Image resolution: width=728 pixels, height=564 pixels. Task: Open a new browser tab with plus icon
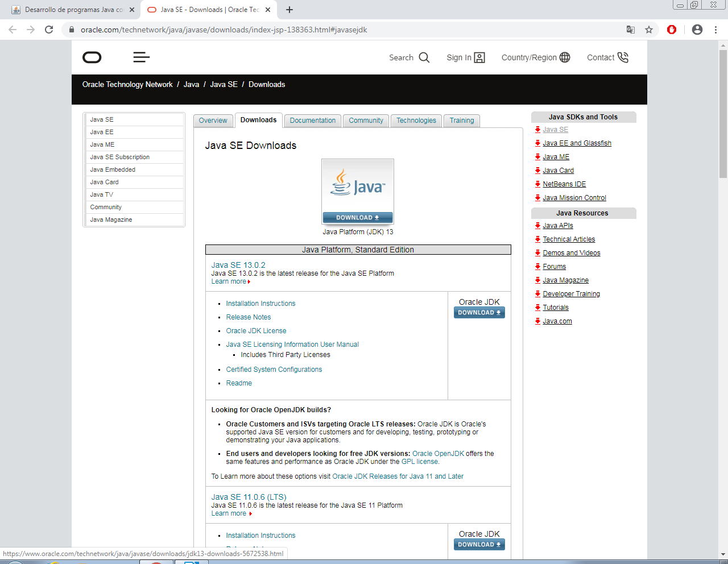coord(289,10)
